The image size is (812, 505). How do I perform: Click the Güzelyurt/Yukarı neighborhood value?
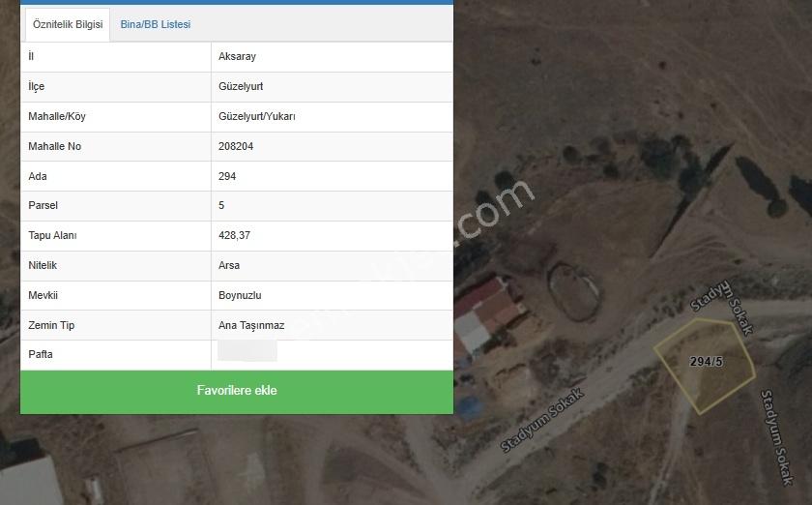(x=257, y=117)
